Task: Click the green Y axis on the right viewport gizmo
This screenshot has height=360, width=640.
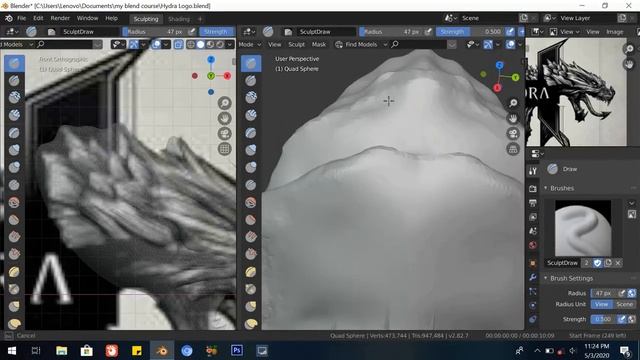Action: coord(516,77)
